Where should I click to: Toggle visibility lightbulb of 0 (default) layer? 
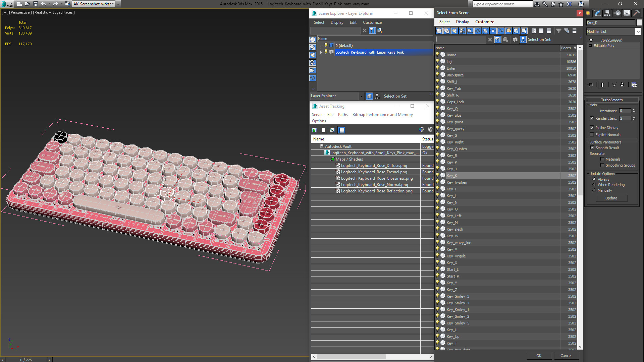click(326, 45)
